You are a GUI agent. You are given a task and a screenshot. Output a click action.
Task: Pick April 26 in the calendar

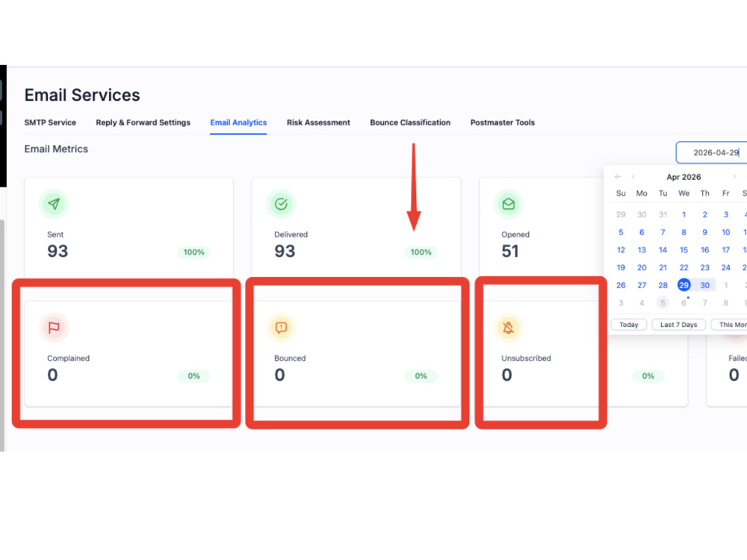[x=621, y=285]
